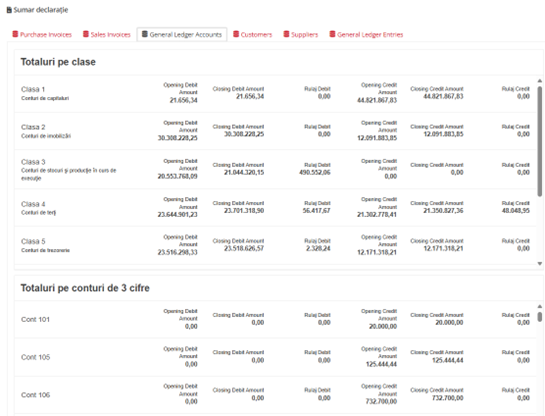Open the Purchase Invoices tab
The image size is (545, 416).
pyautogui.click(x=42, y=34)
